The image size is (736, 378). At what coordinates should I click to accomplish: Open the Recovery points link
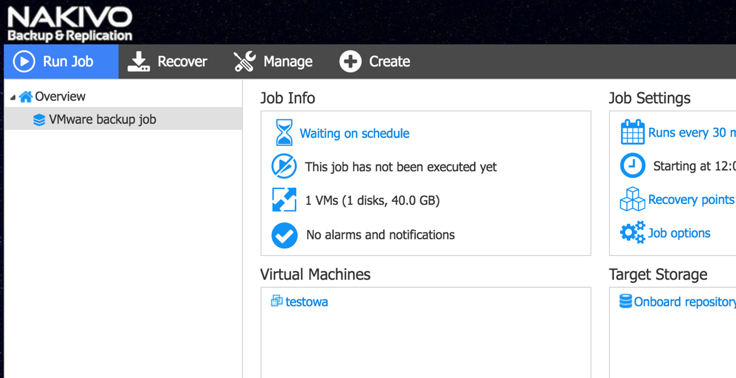point(691,200)
